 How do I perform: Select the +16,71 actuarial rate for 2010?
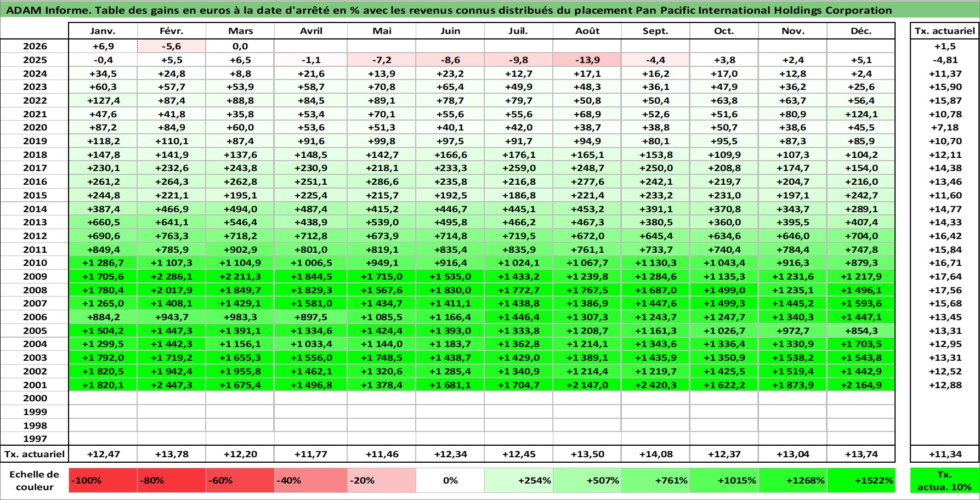(x=945, y=263)
